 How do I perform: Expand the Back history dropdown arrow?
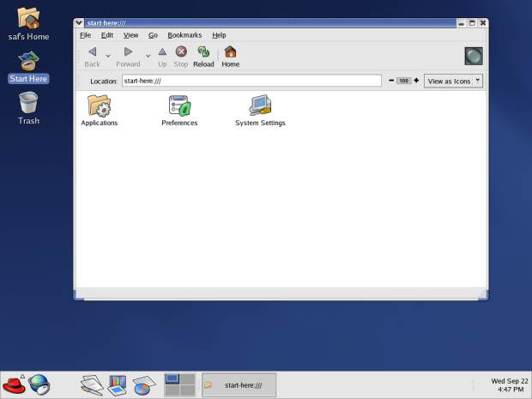[108, 56]
